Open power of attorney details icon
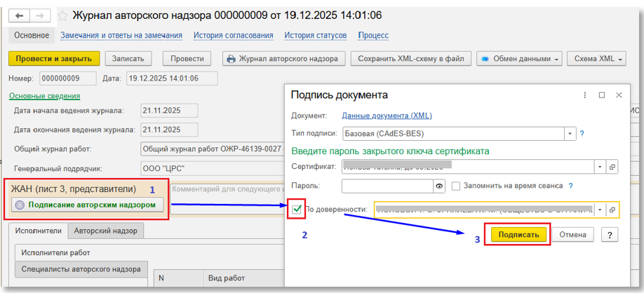 coord(612,210)
